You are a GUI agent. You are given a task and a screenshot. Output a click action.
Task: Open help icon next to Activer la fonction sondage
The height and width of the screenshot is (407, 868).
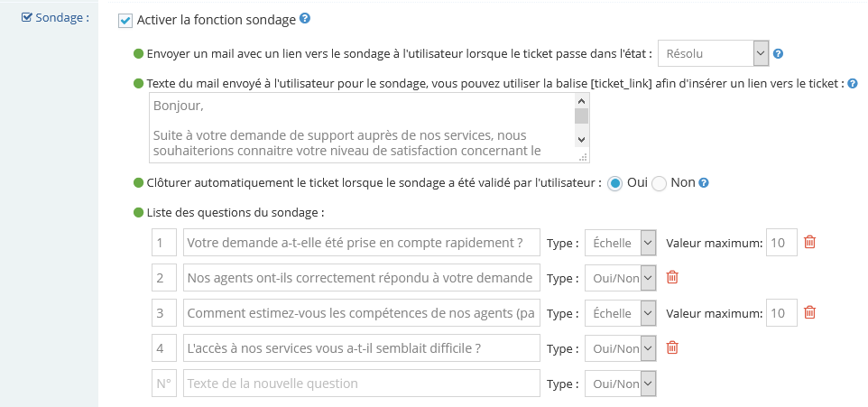click(304, 18)
